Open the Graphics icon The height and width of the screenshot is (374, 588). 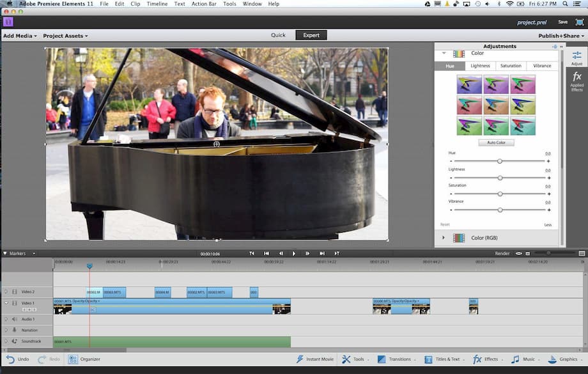point(552,359)
